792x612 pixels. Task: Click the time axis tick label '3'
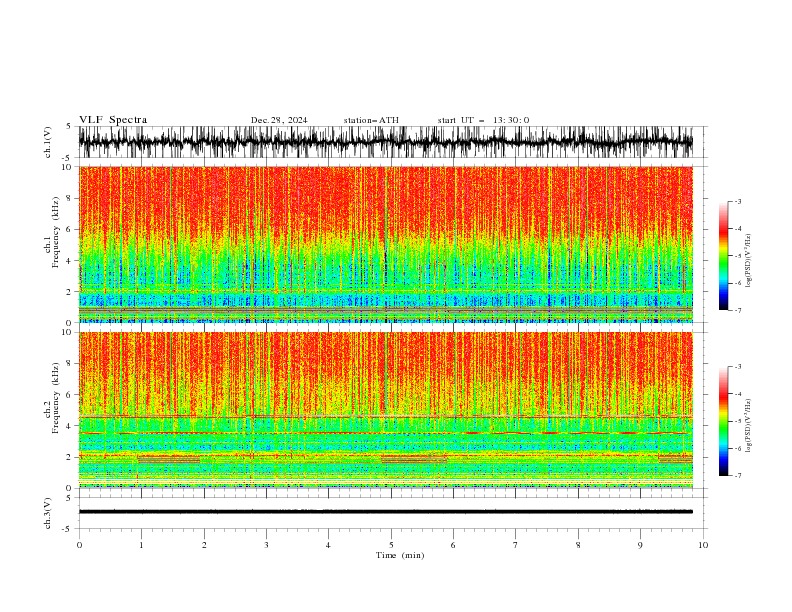click(266, 545)
